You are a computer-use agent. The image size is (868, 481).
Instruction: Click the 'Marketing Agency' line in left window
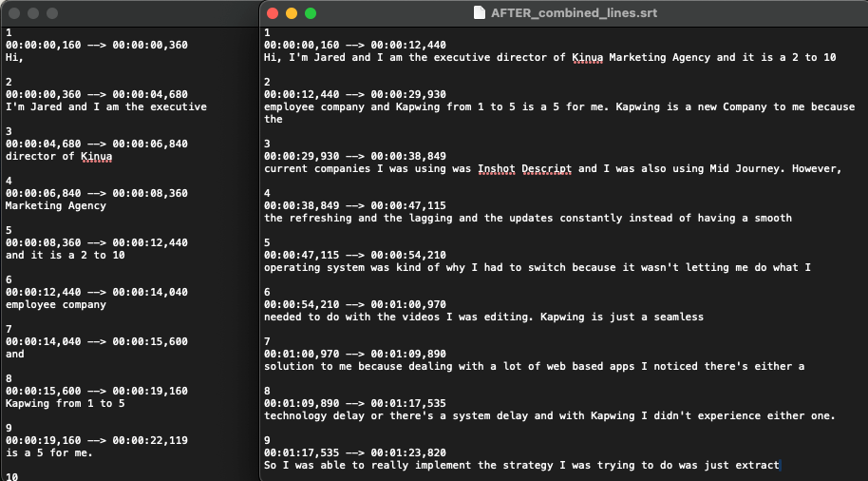pyautogui.click(x=56, y=205)
